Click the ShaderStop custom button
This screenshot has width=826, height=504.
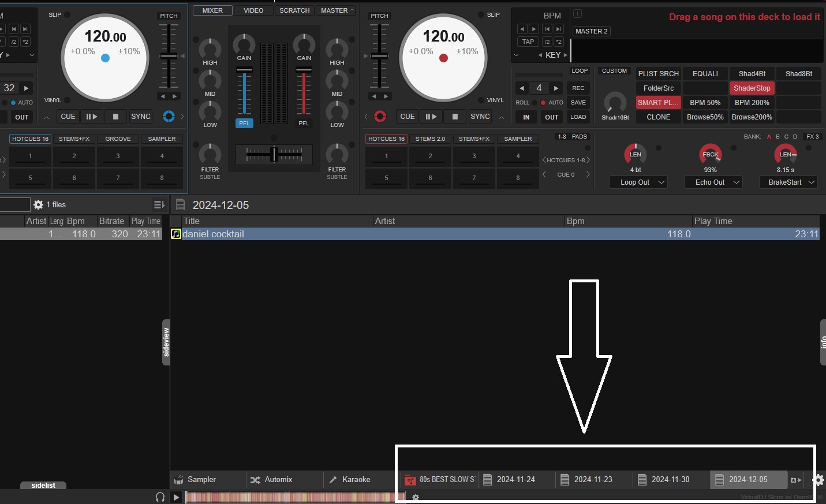(x=752, y=88)
